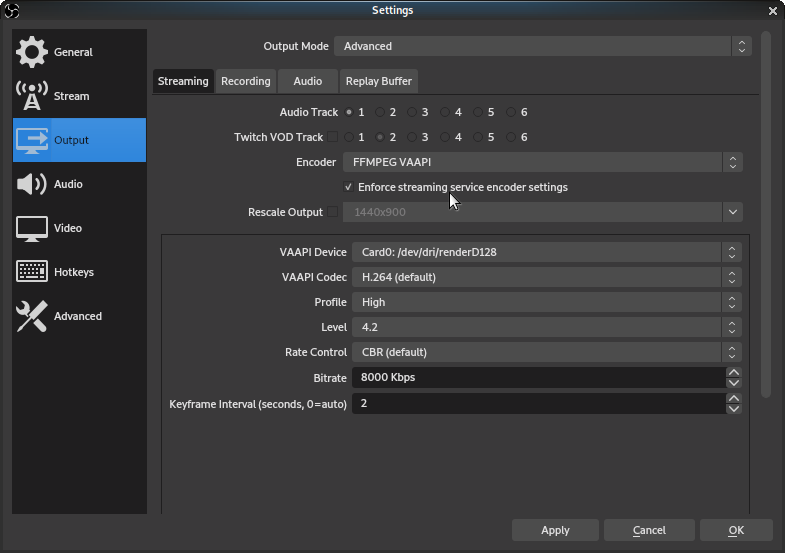Uncheck Enforce streaming service encoder settings

click(x=348, y=187)
